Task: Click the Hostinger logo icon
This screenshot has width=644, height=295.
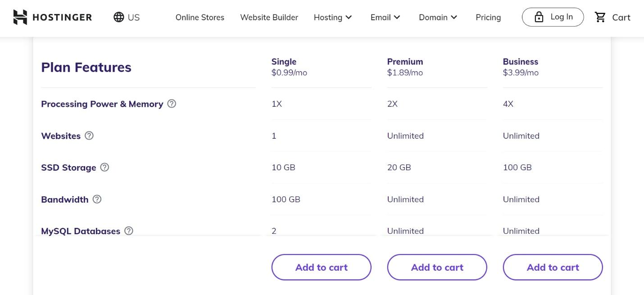Action: [20, 17]
